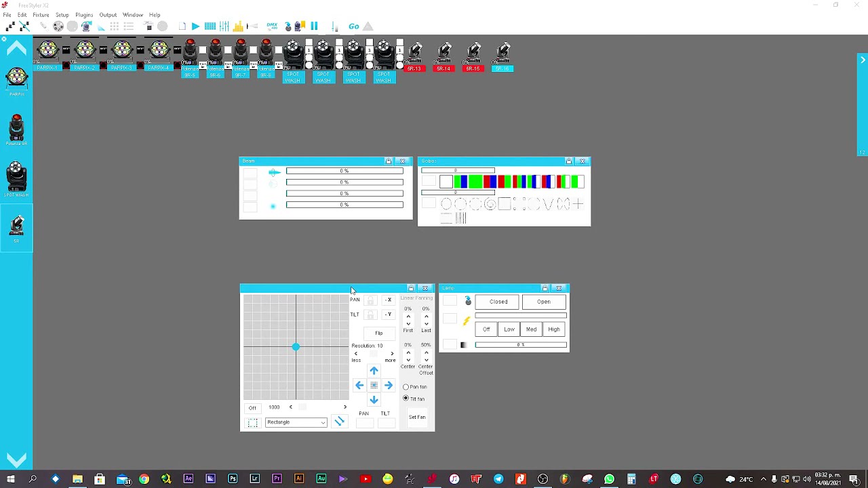Increase the Center fanning value

click(x=408, y=352)
